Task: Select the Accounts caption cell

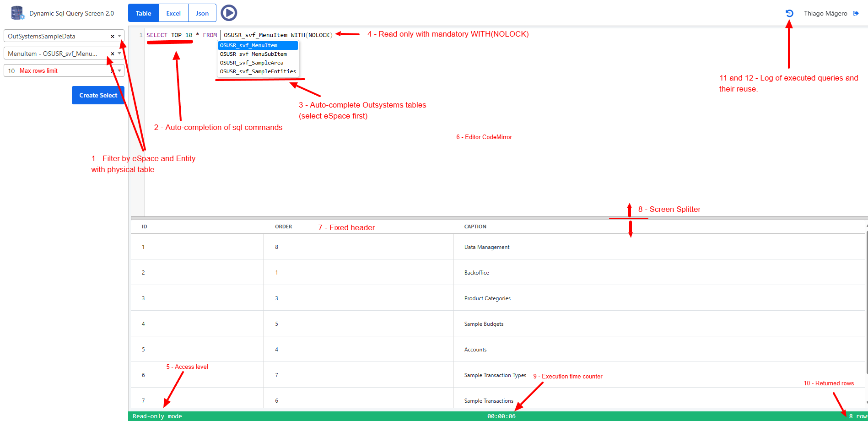Action: point(475,350)
